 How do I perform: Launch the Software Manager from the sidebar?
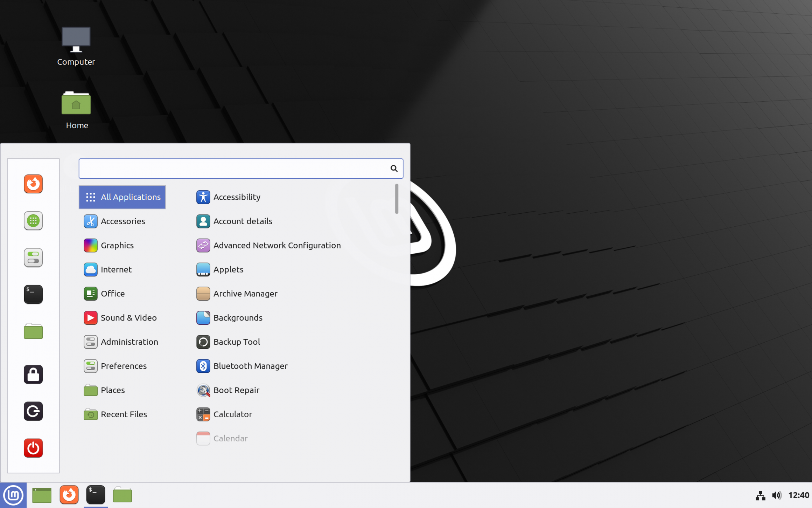coord(33,221)
